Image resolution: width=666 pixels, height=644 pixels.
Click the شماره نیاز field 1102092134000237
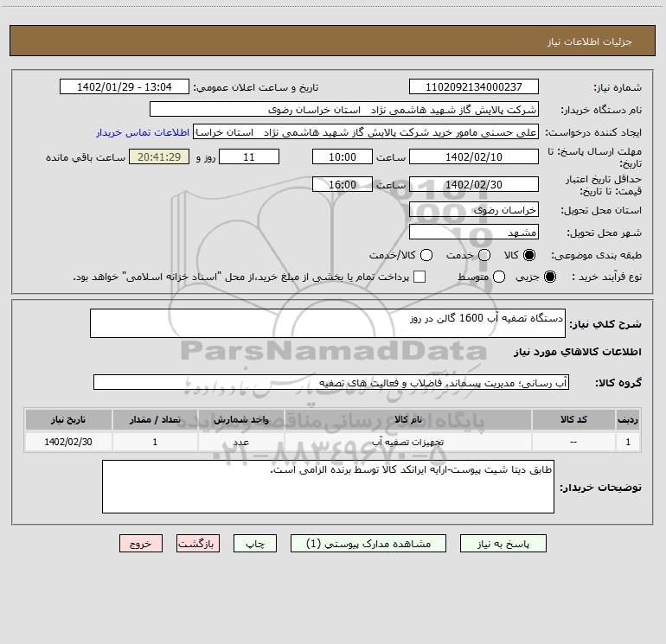(474, 87)
